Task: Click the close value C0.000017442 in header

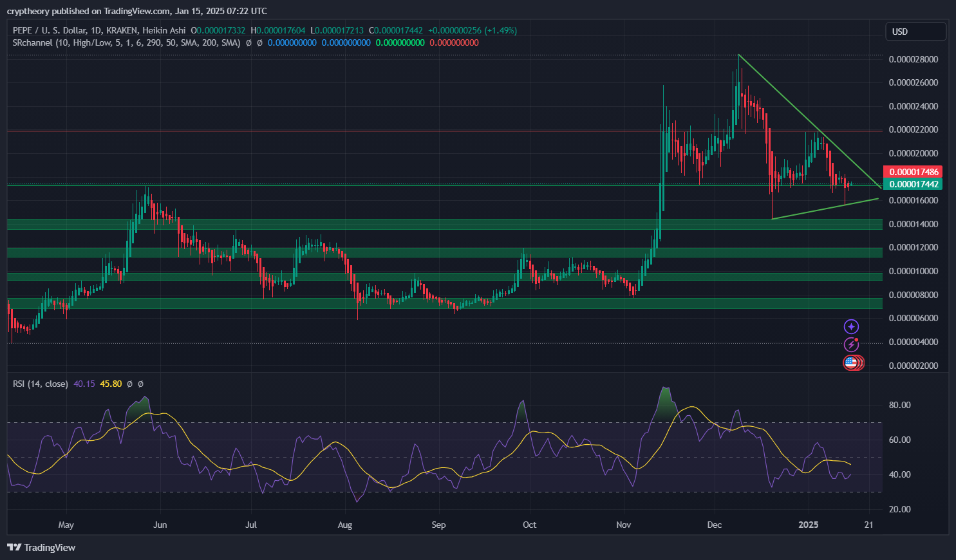Action: point(396,30)
